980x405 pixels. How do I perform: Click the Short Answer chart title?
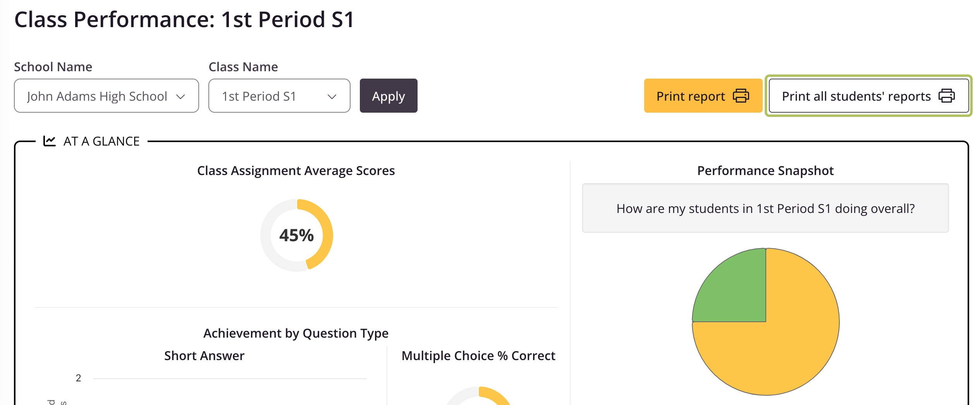click(204, 356)
